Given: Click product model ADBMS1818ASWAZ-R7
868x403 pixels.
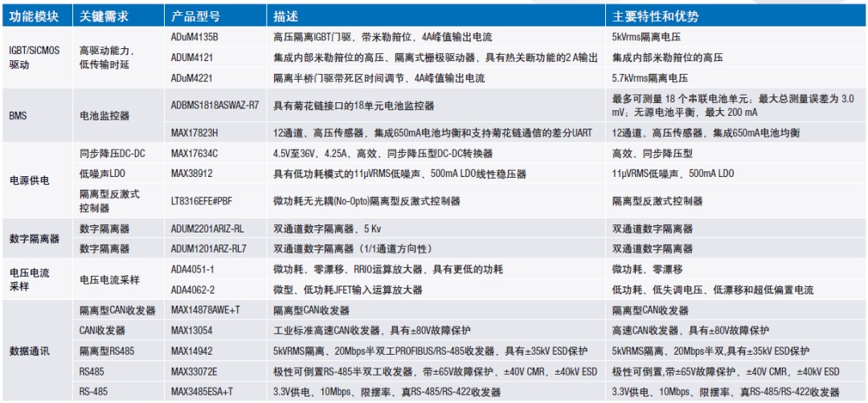Looking at the screenshot, I should click(215, 106).
